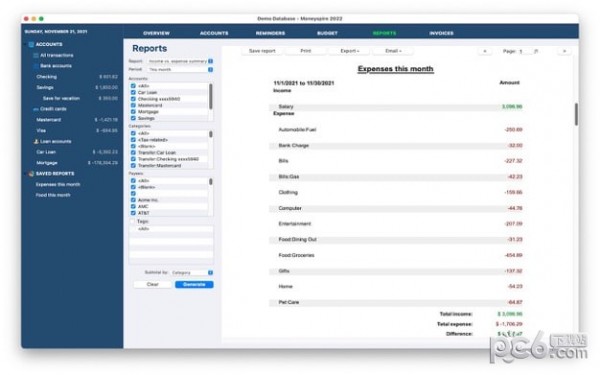Uncheck the Transfer:Car Loan category checkbox

pyautogui.click(x=133, y=153)
